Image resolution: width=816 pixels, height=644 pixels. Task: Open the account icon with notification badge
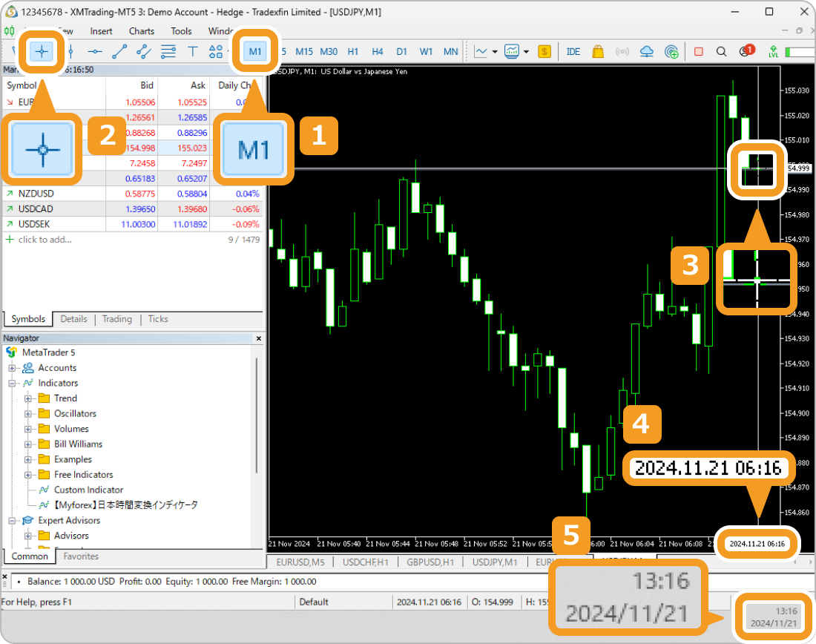[x=746, y=50]
